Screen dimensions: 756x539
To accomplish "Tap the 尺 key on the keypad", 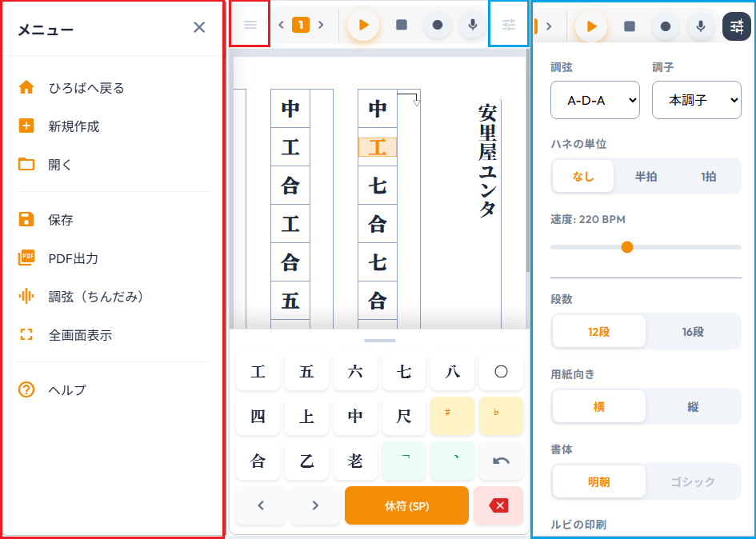I will pyautogui.click(x=404, y=416).
